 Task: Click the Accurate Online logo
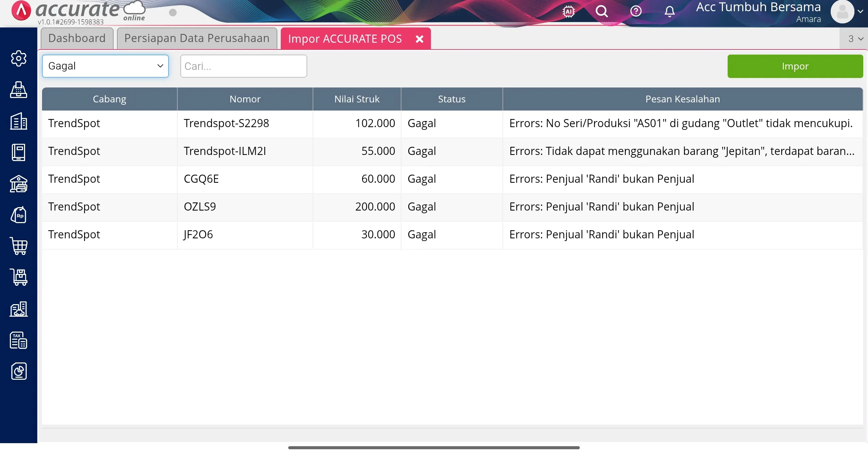(78, 12)
